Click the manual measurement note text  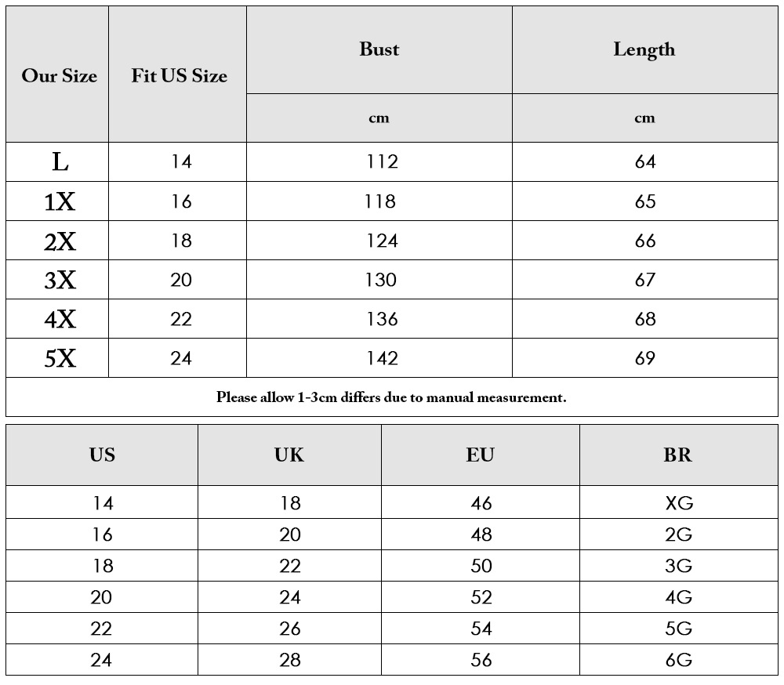pos(391,397)
